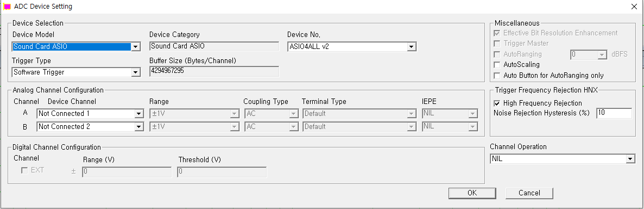
Task: Open the Channel Operation NIL dropdown
Action: [563, 159]
